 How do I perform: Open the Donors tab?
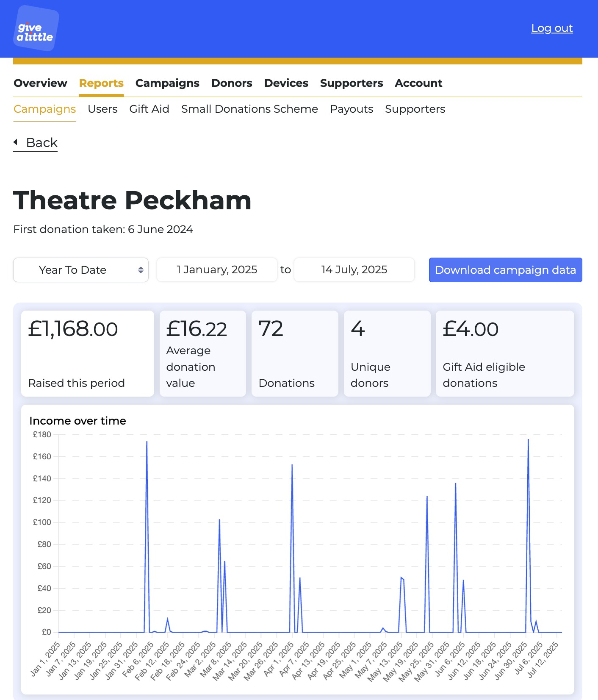click(232, 83)
